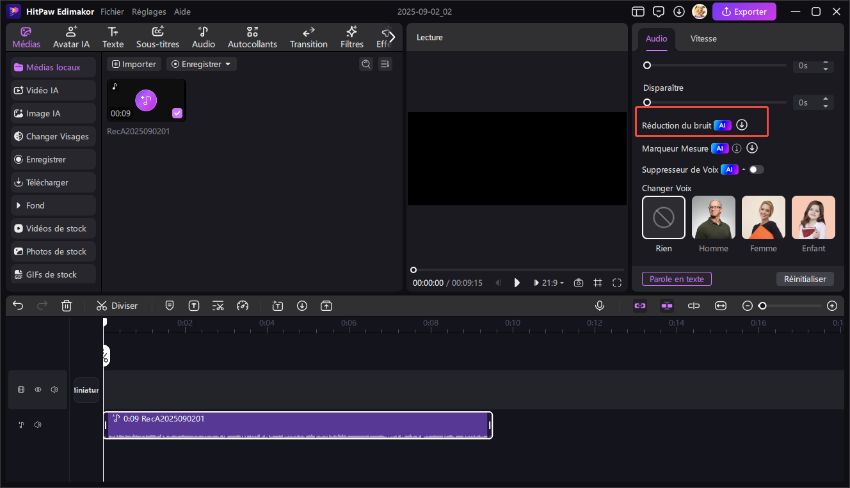This screenshot has width=850, height=488.
Task: Click the Exporter button
Action: 744,11
